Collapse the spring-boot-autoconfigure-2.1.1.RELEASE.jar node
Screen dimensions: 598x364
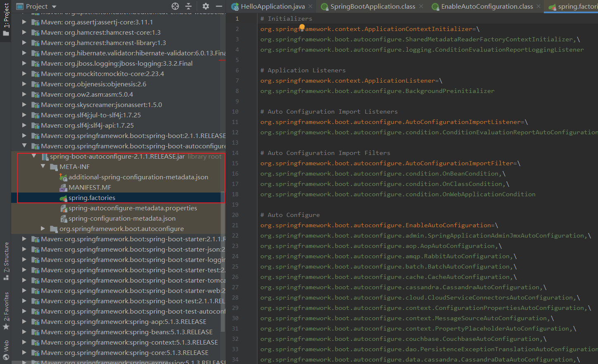tap(34, 156)
